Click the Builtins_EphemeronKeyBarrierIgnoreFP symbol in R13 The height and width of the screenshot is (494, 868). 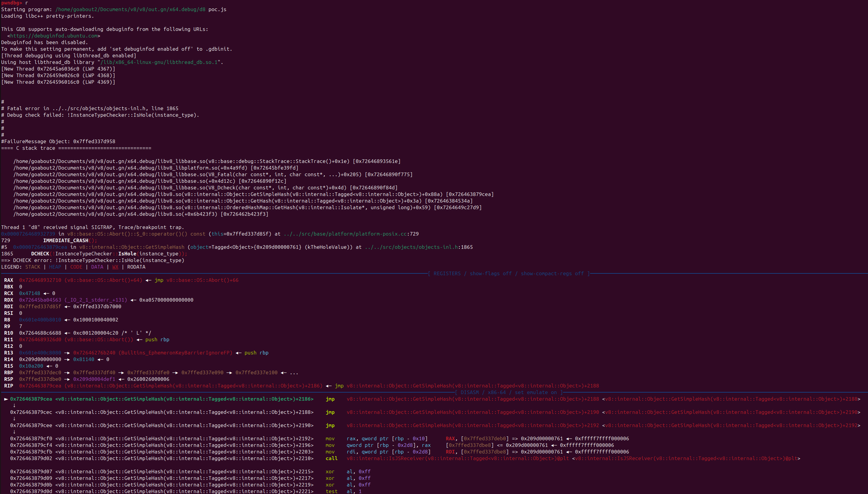(175, 353)
